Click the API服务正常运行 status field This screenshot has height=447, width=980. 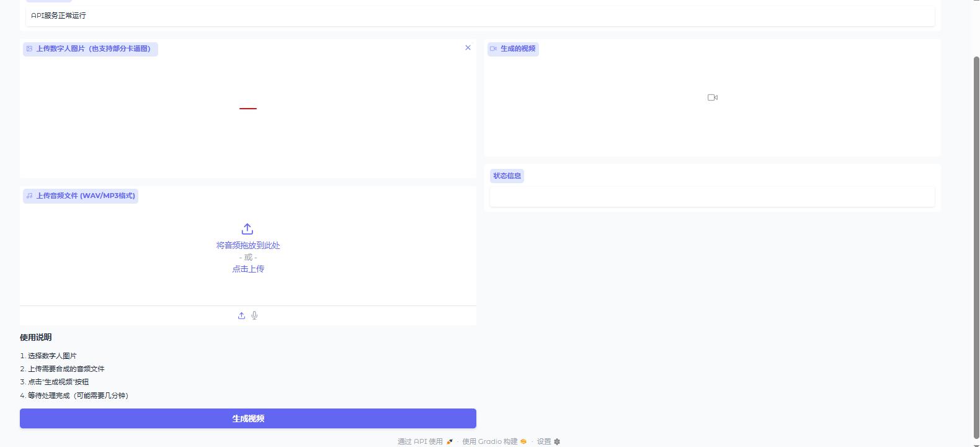[x=480, y=16]
